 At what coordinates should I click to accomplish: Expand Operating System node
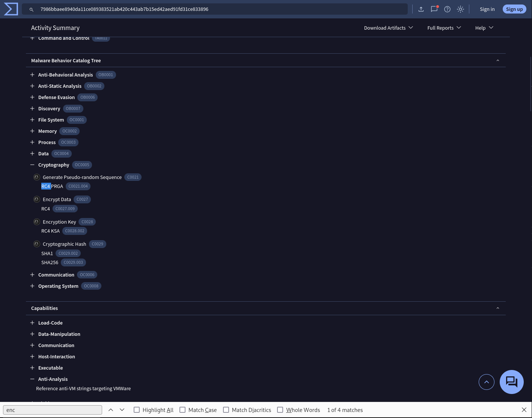pos(32,286)
